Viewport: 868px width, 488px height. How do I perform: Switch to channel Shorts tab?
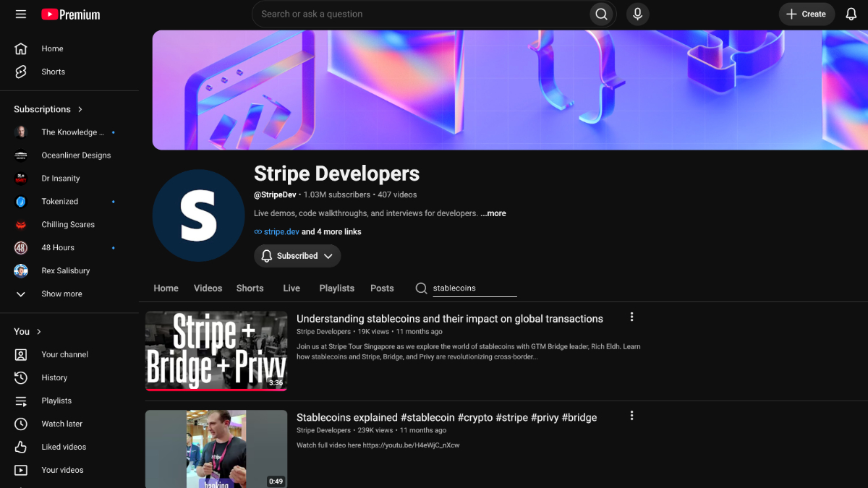pyautogui.click(x=250, y=288)
